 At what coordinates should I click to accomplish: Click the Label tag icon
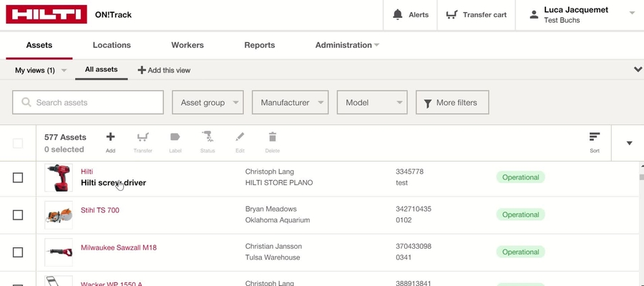tap(175, 137)
